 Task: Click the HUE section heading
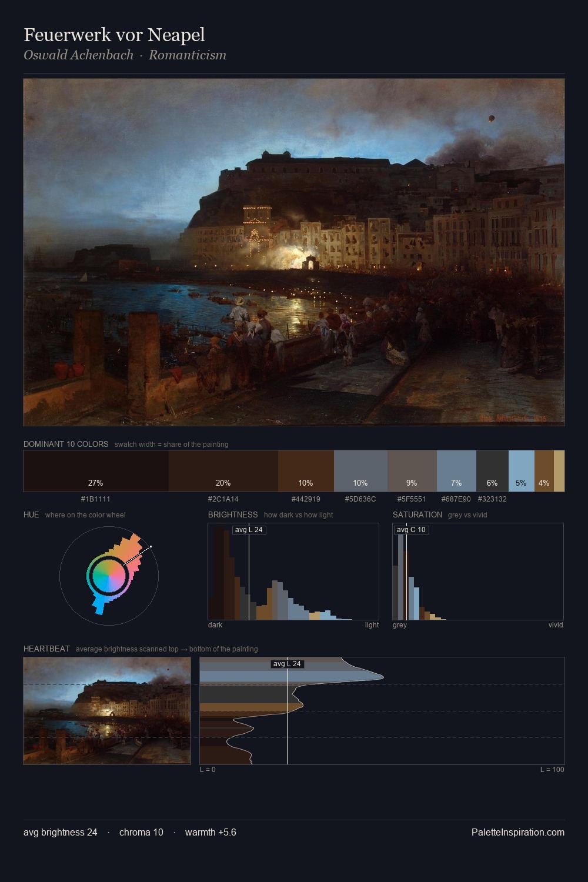31,515
